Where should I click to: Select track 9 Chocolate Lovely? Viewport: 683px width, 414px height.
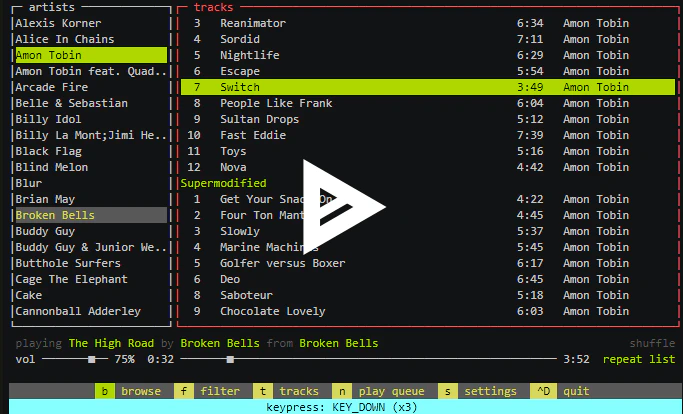click(x=428, y=311)
